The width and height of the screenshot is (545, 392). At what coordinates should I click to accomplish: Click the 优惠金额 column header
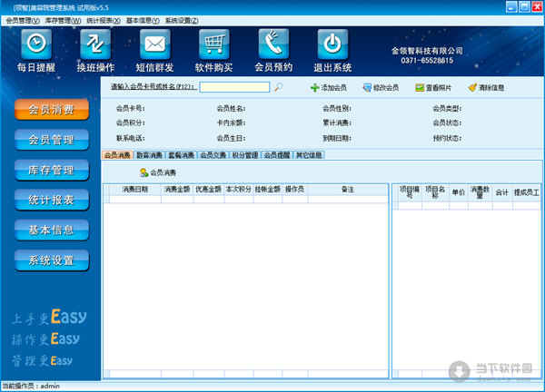(209, 190)
